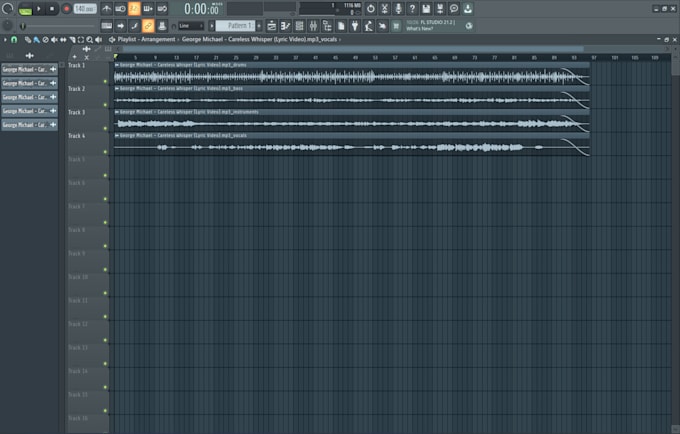This screenshot has width=680, height=434.
Task: Click the download content library icon
Action: click(x=468, y=9)
